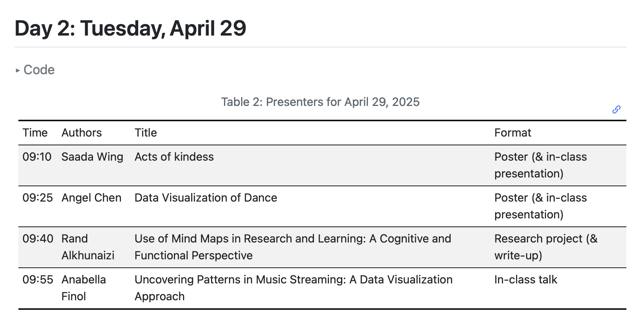This screenshot has width=644, height=332.
Task: Select the 09:25 time cell
Action: 38,198
